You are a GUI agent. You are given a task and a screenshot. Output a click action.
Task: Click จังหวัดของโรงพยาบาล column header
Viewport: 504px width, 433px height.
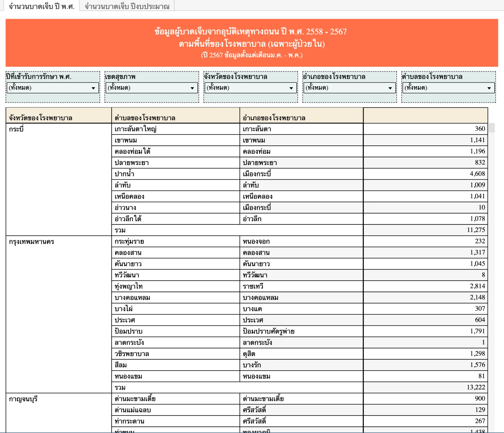point(59,115)
